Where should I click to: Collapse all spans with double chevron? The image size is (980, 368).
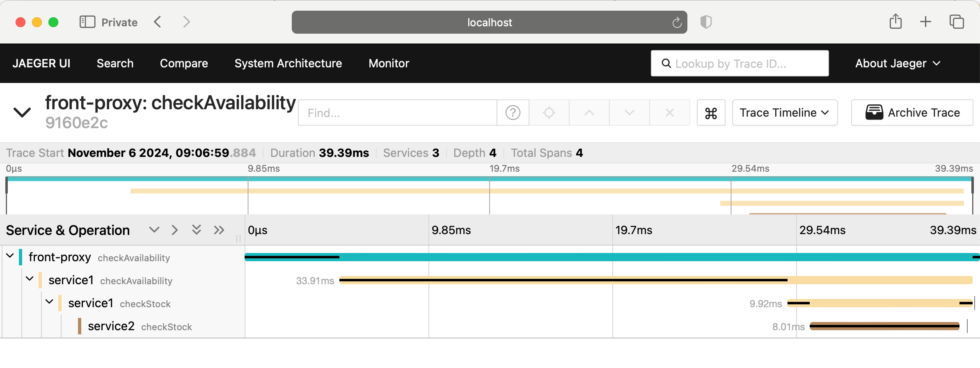coord(197,230)
